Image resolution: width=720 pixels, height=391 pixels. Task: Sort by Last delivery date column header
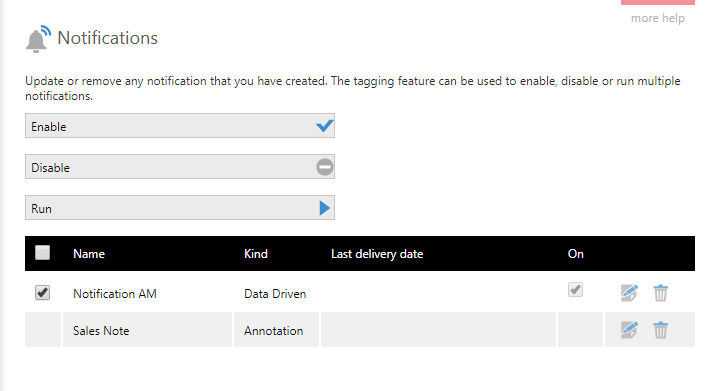[377, 254]
